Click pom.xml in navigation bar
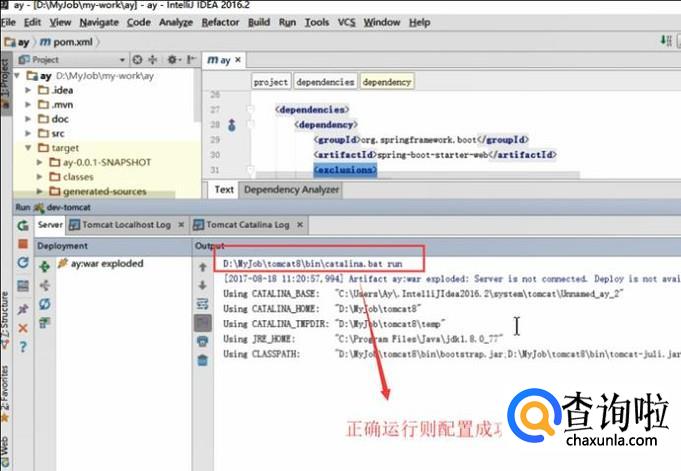This screenshot has width=681, height=471. point(67,42)
